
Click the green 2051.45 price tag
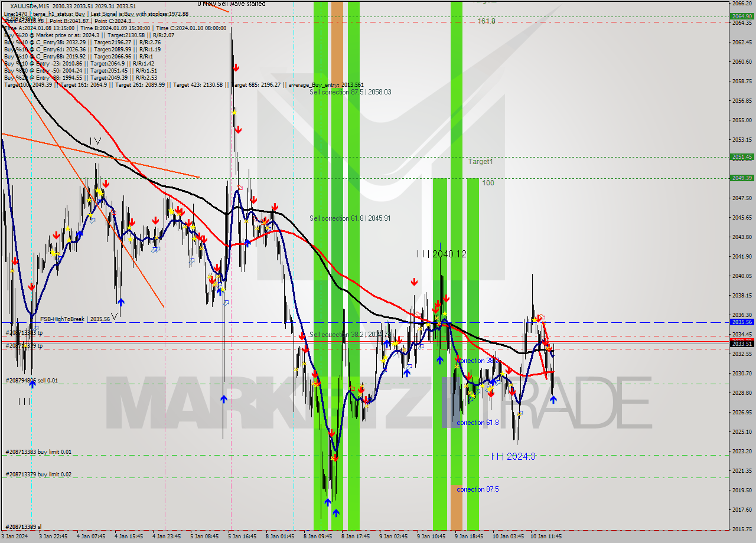click(x=741, y=157)
